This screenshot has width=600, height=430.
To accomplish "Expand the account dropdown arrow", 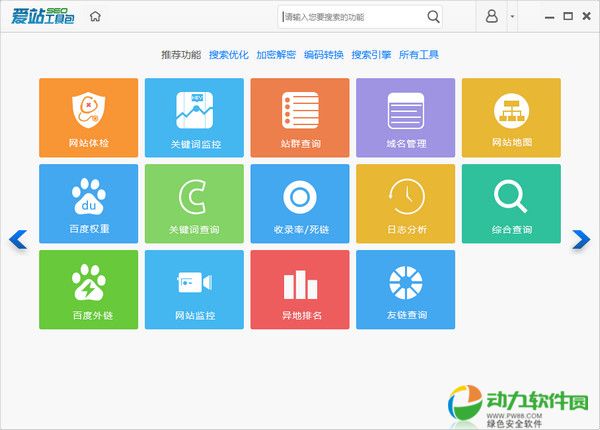I will tap(512, 16).
